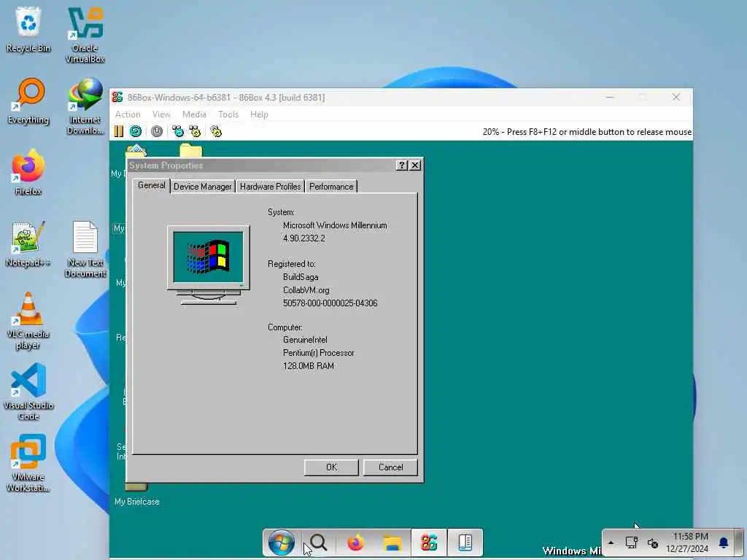Switch to the General tab
Viewport: 747px width, 560px height.
(x=152, y=185)
